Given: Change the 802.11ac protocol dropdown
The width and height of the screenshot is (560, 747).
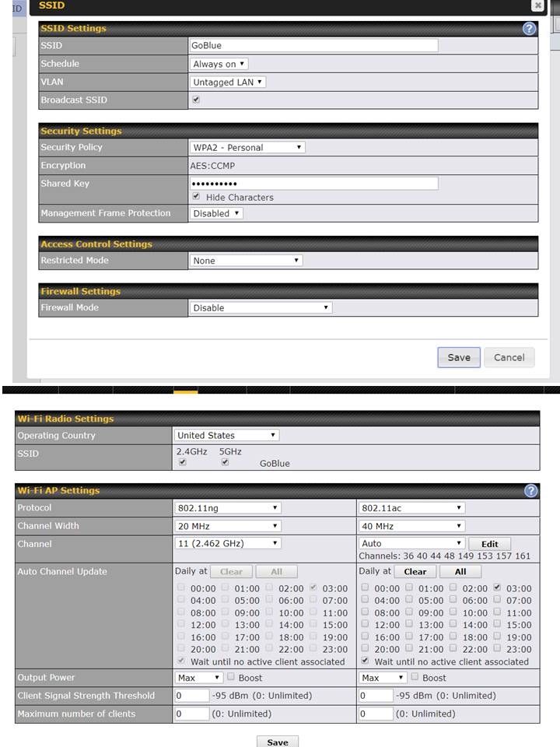Looking at the screenshot, I should pos(411,507).
